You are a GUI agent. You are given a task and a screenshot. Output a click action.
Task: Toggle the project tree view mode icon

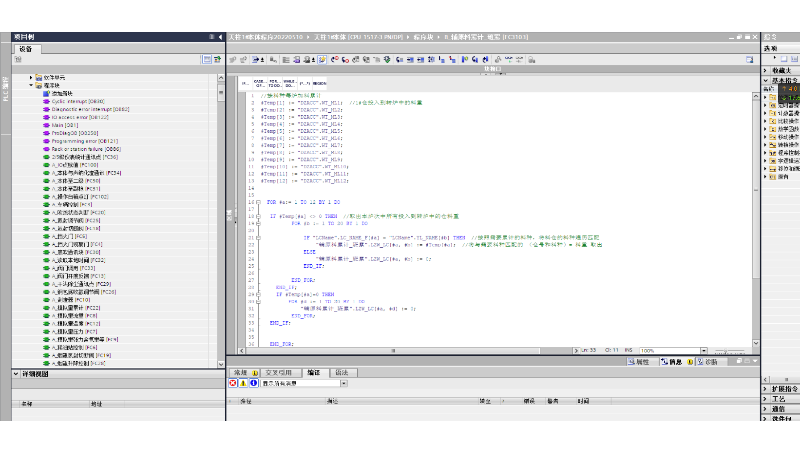point(207,60)
